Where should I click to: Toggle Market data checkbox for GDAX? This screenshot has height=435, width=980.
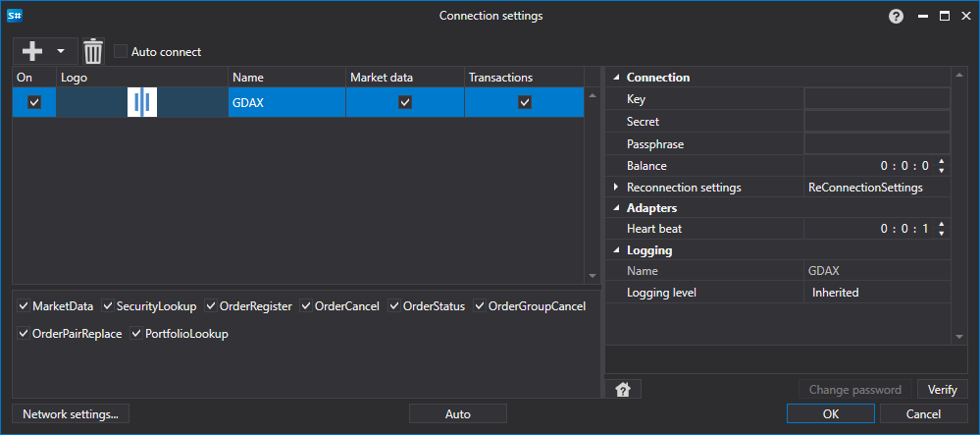(405, 102)
